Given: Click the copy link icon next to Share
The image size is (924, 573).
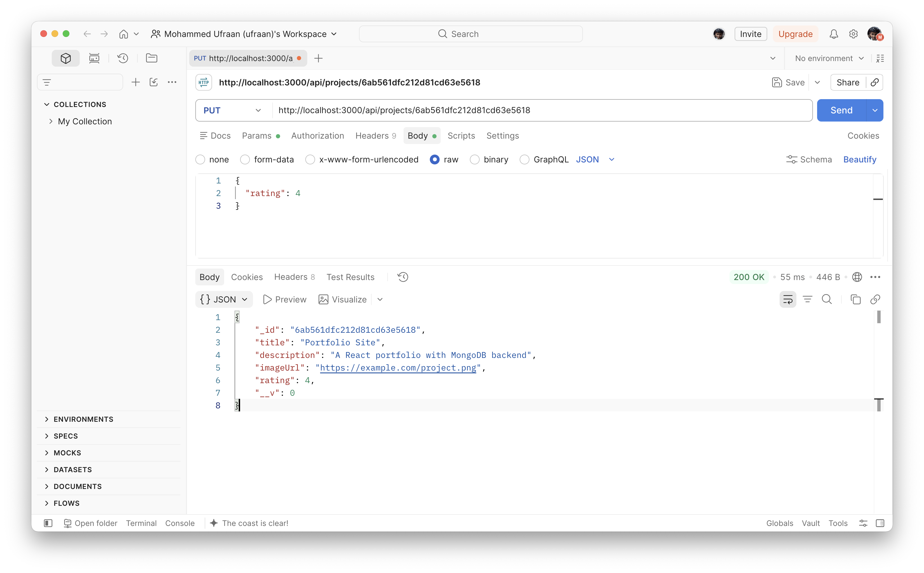Looking at the screenshot, I should pyautogui.click(x=874, y=82).
